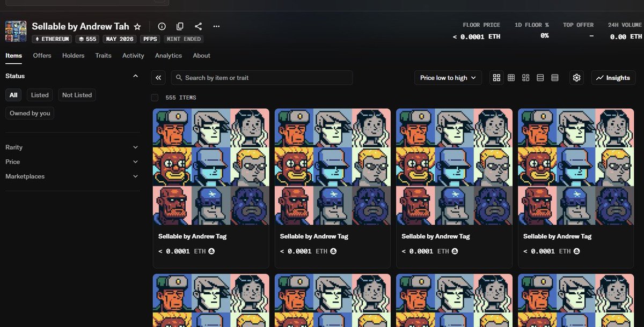This screenshot has height=327, width=644.
Task: Click the collection avatar thumbnail
Action: [16, 32]
